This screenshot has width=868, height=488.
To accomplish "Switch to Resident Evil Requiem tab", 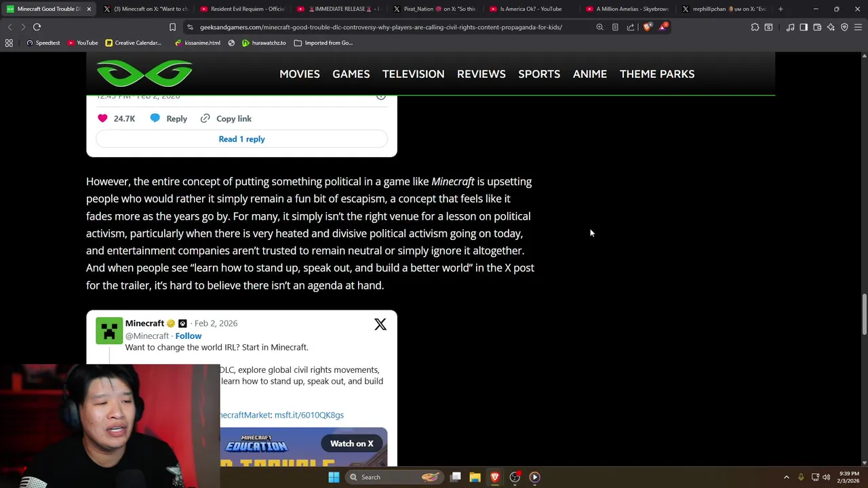I will click(x=243, y=9).
